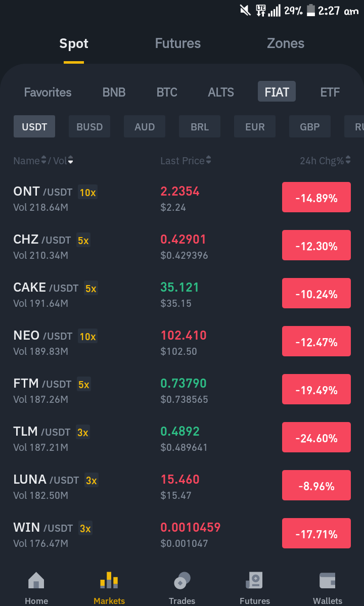Tap the battery status icon

(311, 10)
